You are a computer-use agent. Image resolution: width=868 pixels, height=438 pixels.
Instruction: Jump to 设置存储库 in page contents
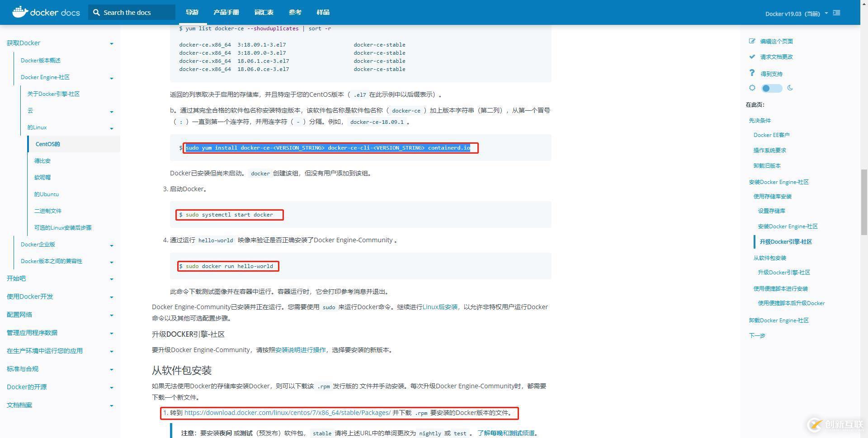pyautogui.click(x=772, y=211)
